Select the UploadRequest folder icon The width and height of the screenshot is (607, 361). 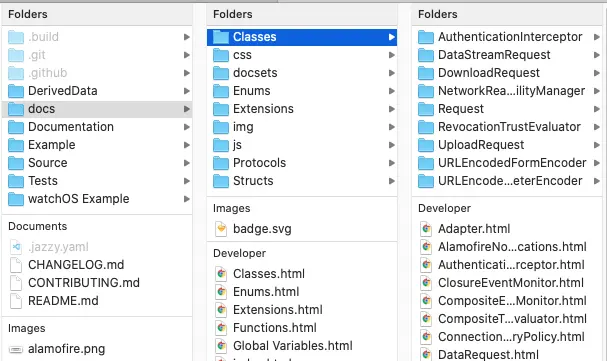(x=426, y=145)
